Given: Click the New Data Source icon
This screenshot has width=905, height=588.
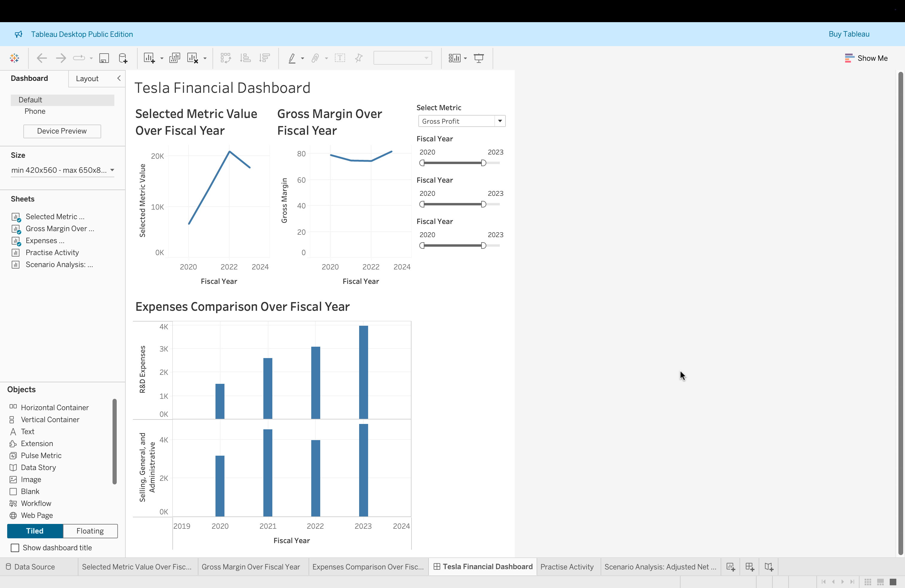Looking at the screenshot, I should coord(123,58).
